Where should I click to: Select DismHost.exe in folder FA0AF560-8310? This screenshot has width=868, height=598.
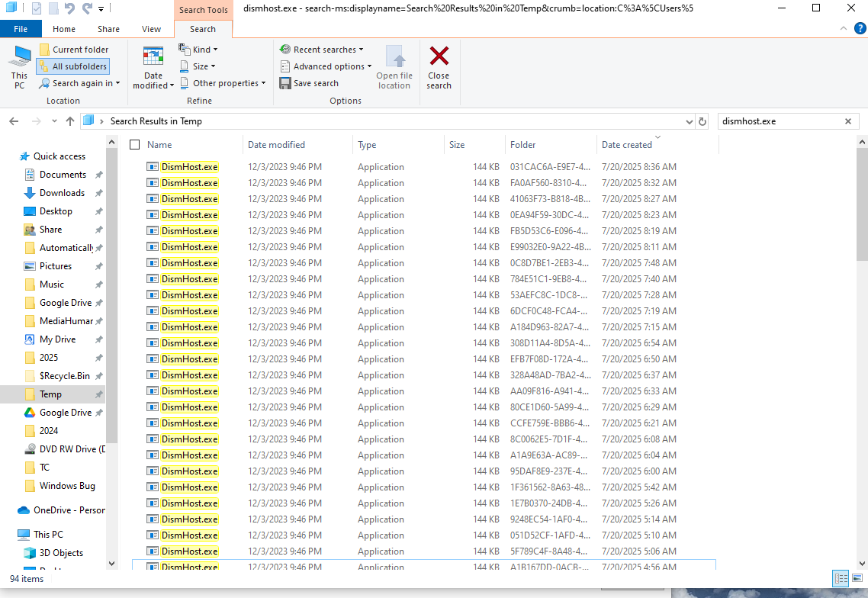tap(190, 183)
